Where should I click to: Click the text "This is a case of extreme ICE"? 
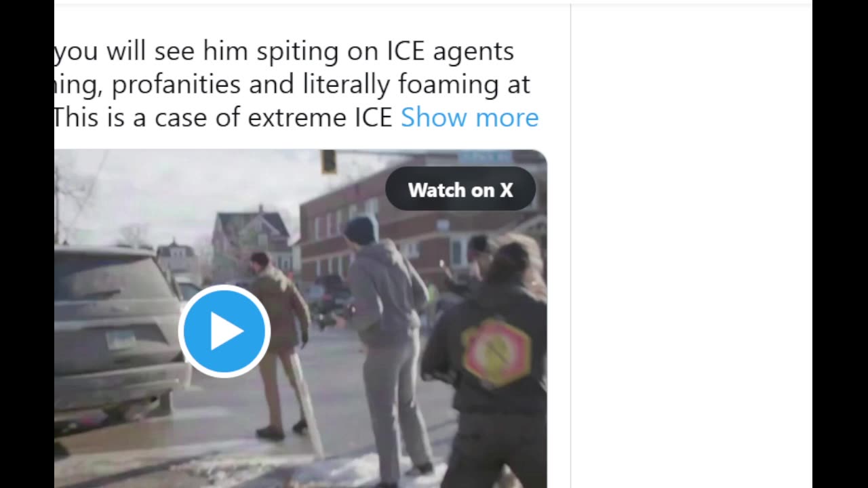point(223,118)
